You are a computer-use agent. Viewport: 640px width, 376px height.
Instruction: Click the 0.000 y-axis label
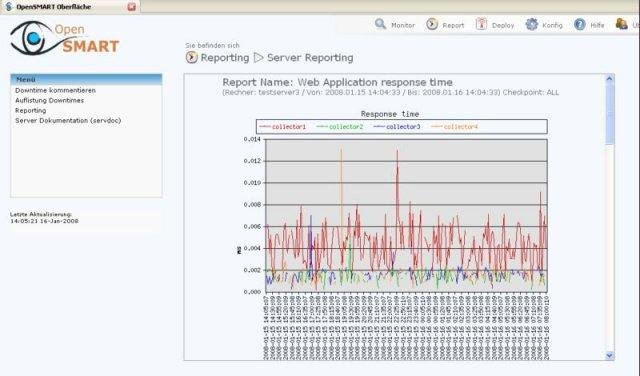click(x=252, y=292)
